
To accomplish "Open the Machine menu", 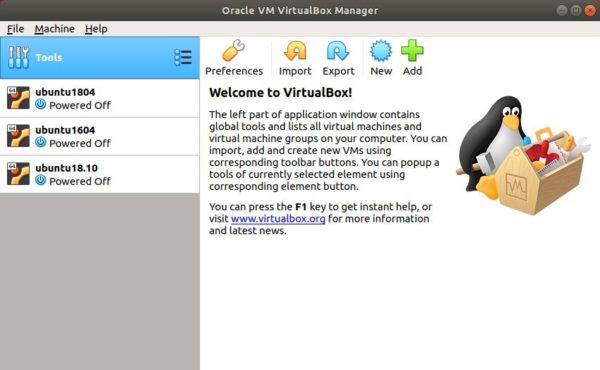I will tap(54, 29).
